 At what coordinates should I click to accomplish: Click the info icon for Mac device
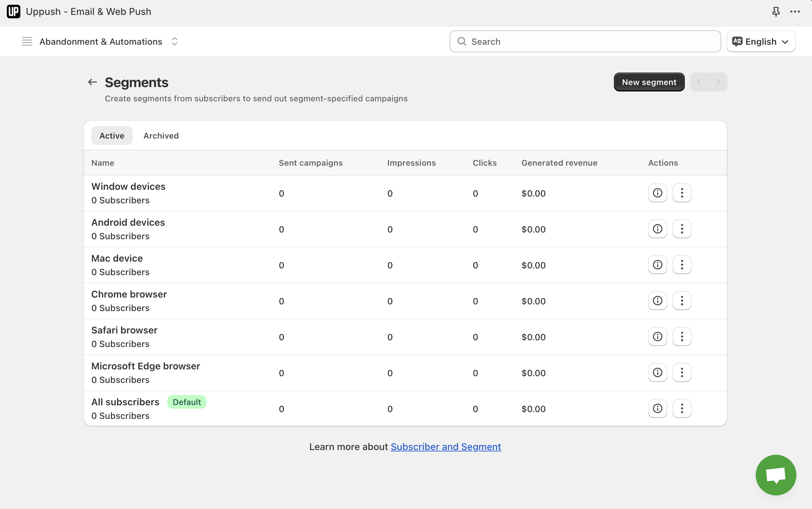click(x=657, y=265)
